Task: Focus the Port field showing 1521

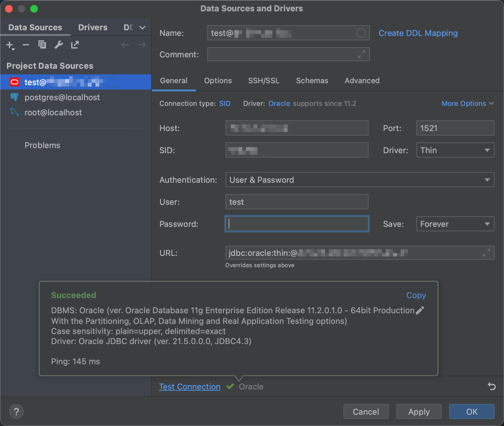Action: [x=455, y=128]
